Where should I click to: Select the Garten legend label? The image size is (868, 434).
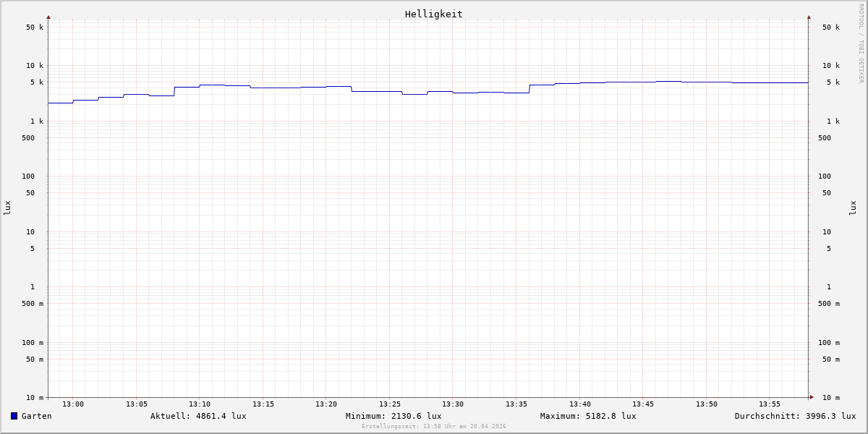coord(36,416)
